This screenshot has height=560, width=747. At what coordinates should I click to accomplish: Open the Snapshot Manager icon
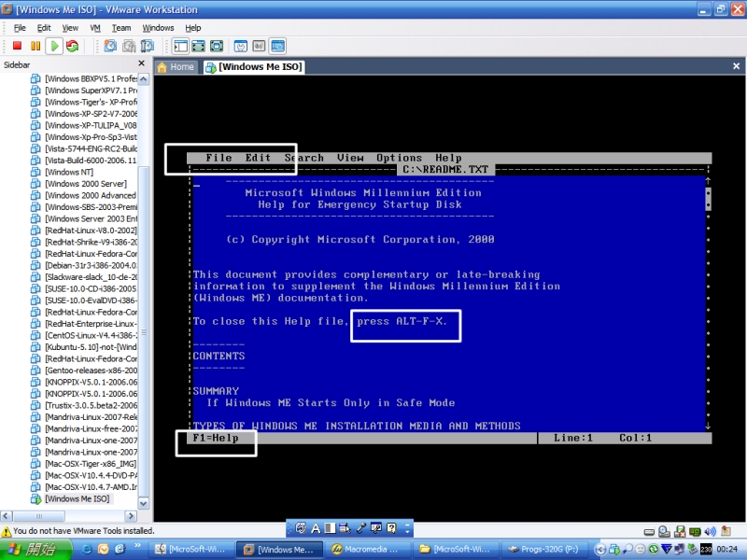[148, 46]
